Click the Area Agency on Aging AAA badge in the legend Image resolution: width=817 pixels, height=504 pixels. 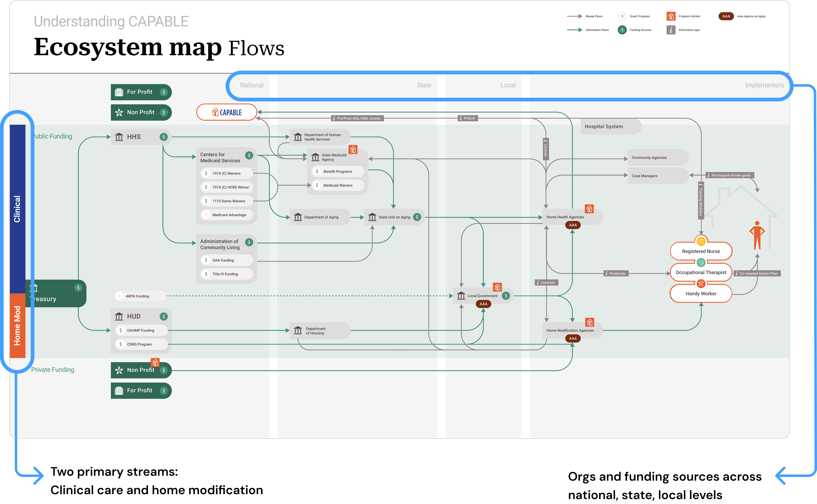(x=726, y=16)
